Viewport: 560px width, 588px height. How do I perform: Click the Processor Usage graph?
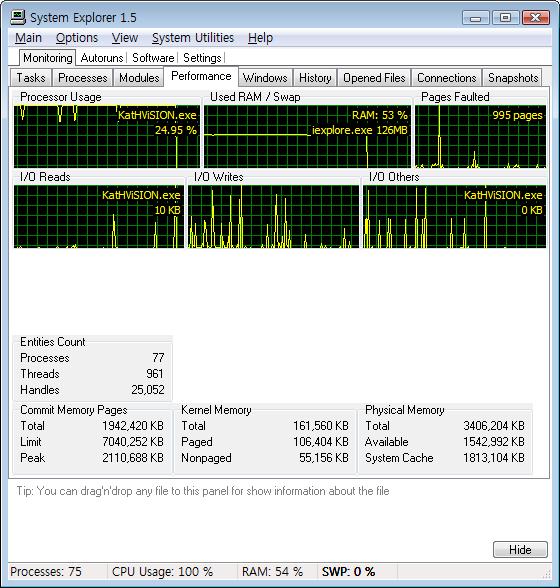(107, 136)
